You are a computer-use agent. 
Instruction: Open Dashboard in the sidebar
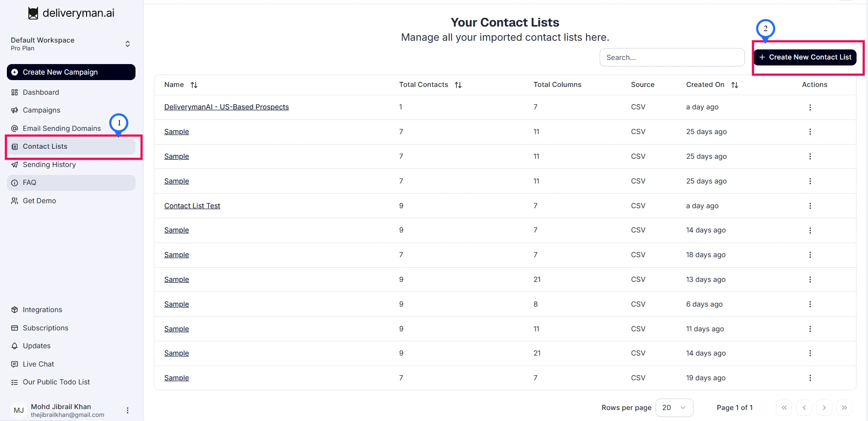41,92
